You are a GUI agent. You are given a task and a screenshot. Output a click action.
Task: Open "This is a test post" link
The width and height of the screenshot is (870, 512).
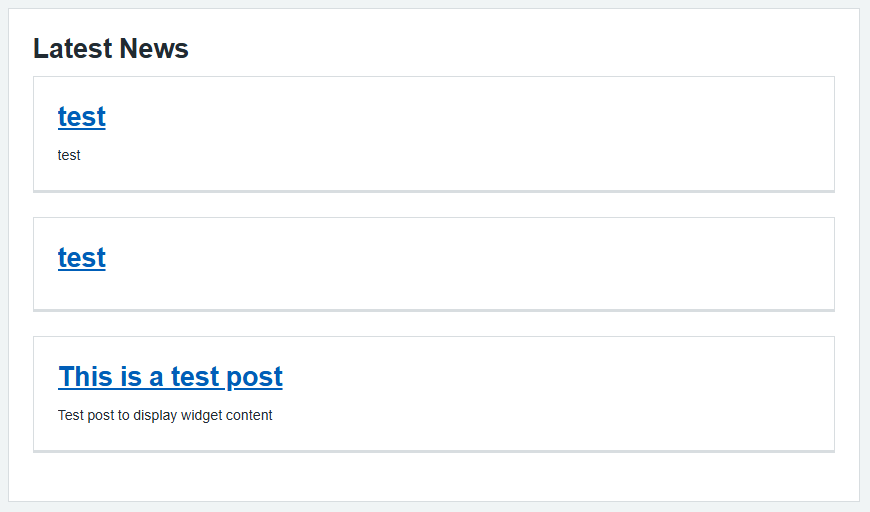[170, 377]
